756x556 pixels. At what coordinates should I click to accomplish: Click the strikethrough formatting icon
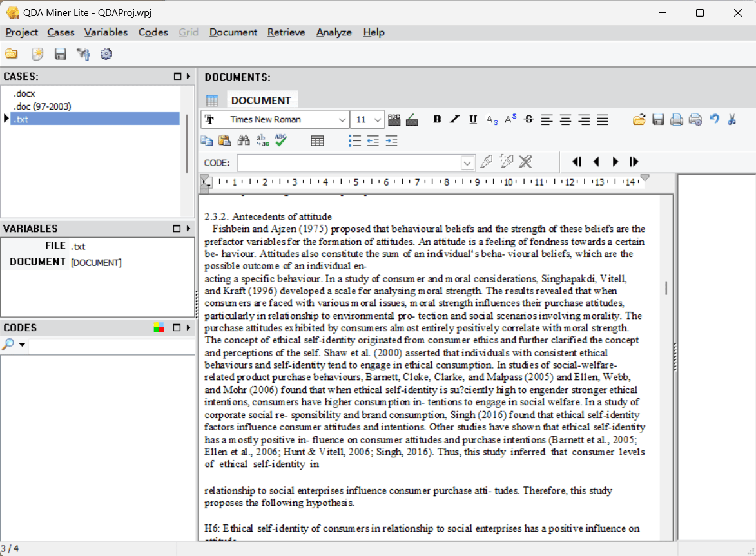(x=529, y=119)
